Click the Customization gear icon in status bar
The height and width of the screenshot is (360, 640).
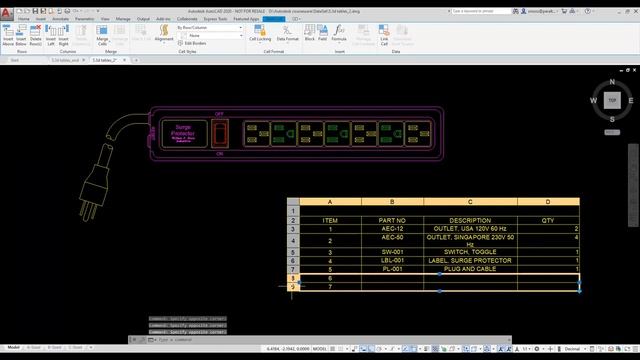point(537,349)
